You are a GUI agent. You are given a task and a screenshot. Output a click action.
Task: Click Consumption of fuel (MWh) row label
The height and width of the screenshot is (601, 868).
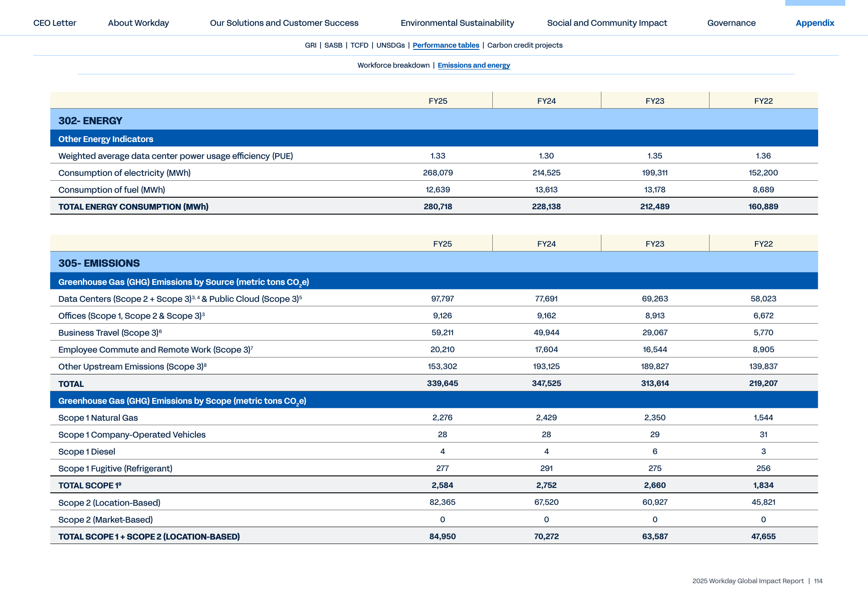tap(112, 190)
